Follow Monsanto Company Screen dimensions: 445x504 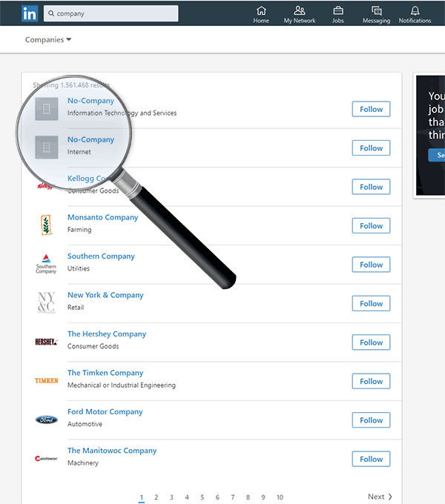(371, 225)
